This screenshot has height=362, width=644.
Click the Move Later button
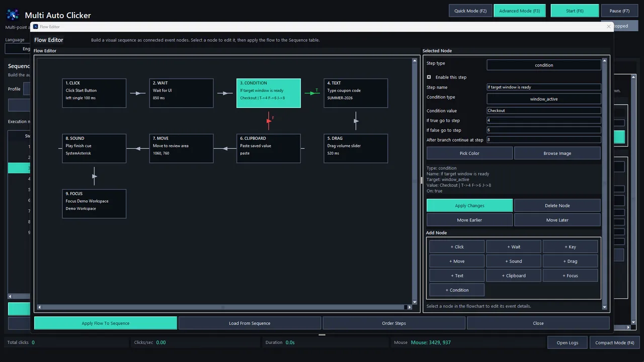557,220
